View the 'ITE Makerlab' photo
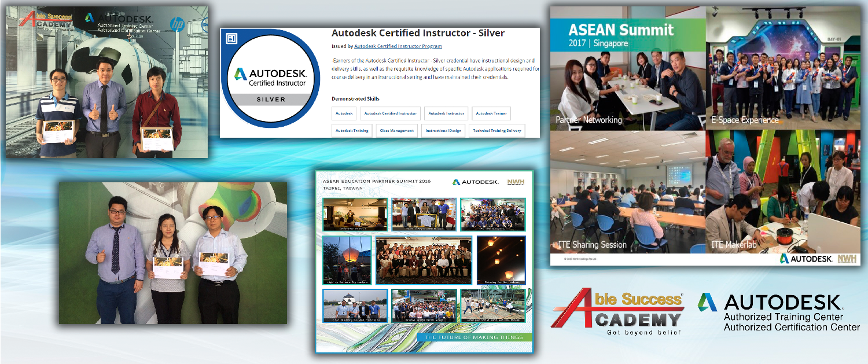868x364 pixels. 783,192
